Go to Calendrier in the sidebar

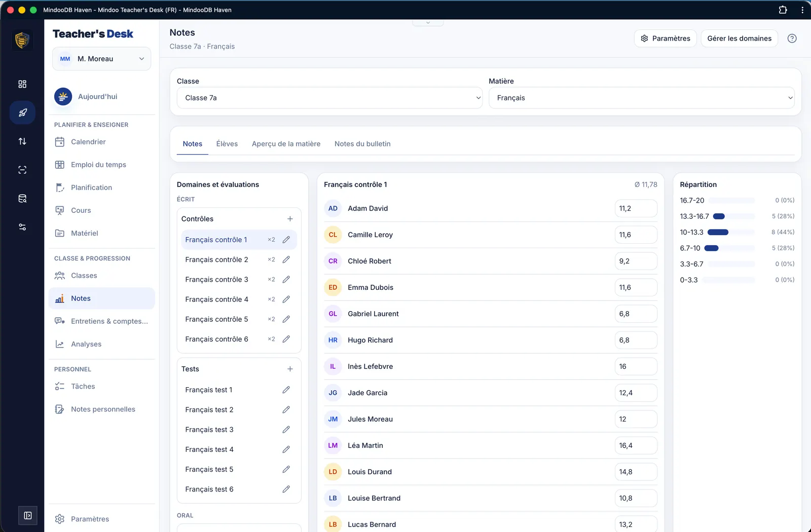[101, 142]
